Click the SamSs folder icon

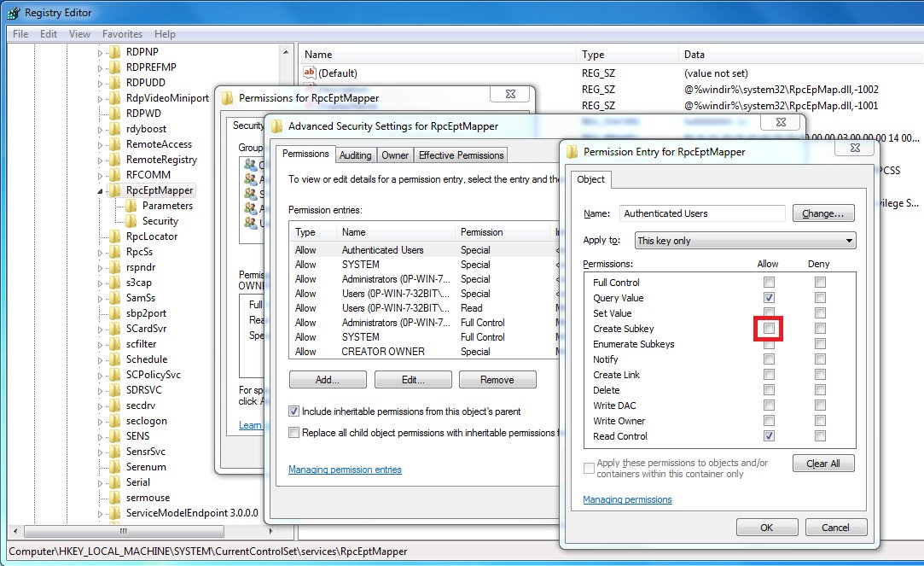pyautogui.click(x=115, y=298)
